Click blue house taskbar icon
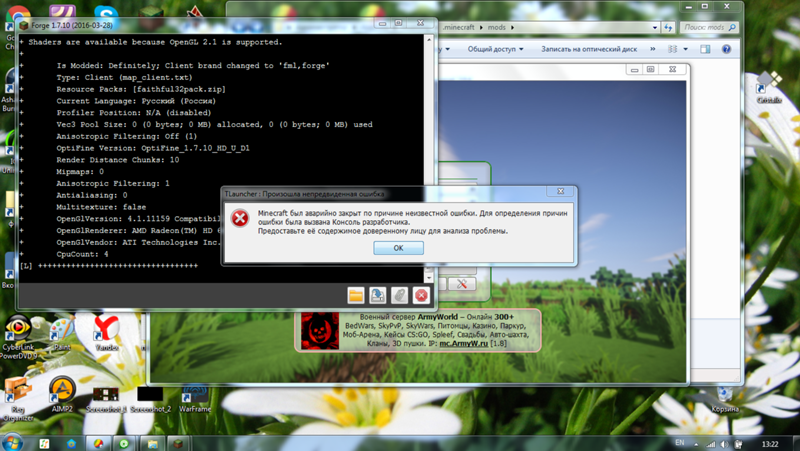Viewport: 800px width, 451px height. click(71, 443)
